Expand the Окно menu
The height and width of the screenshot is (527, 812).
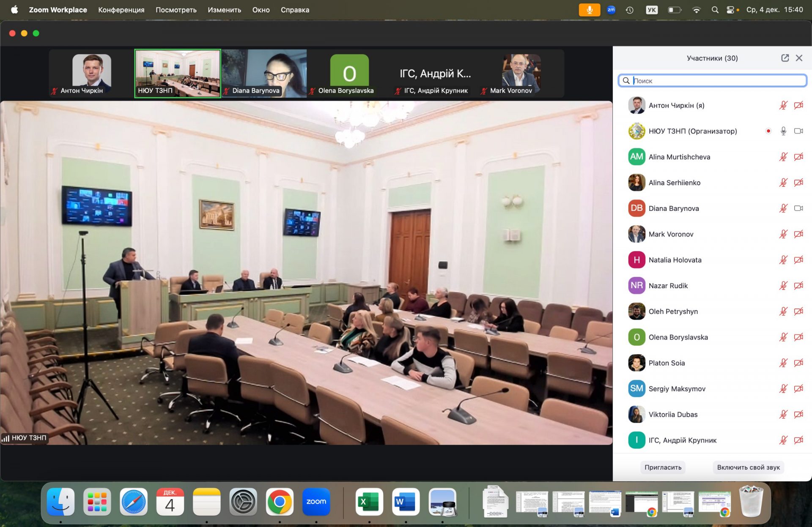click(x=261, y=10)
